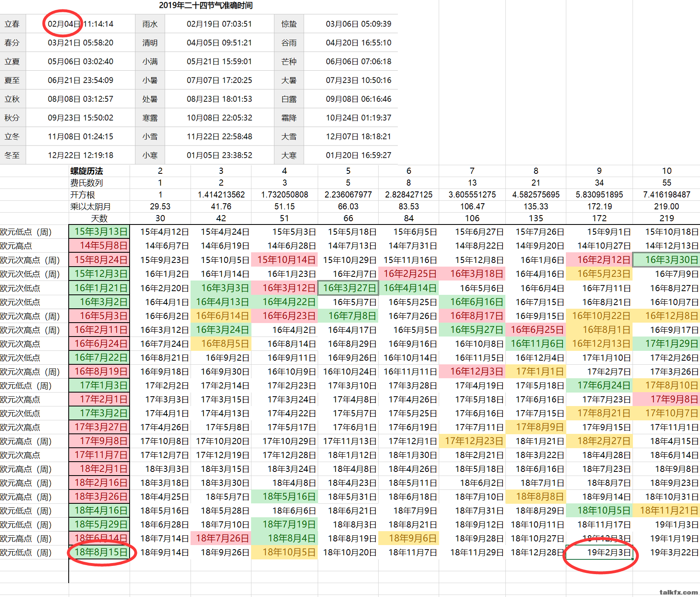Click the green cell 16年11月6日
The height and width of the screenshot is (597, 700).
536,343
